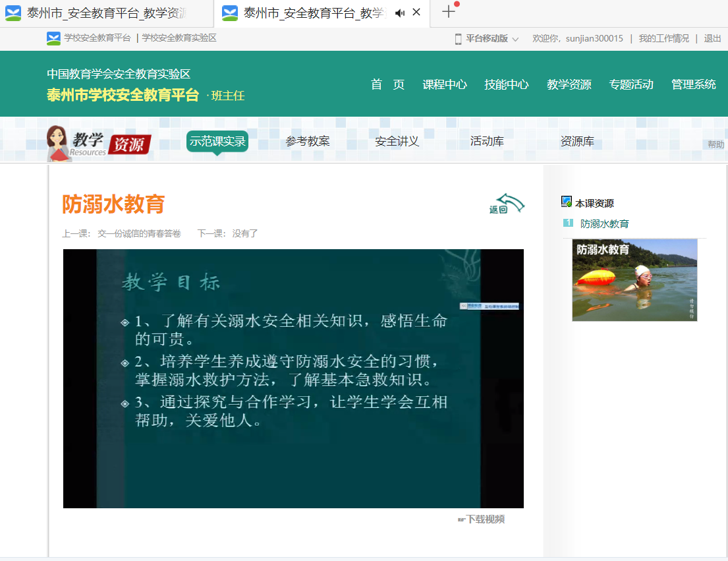Select the 示范课实录 tab
The width and height of the screenshot is (728, 561).
coord(217,141)
